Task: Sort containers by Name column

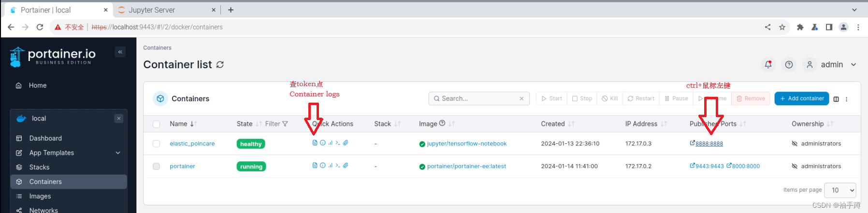Action: pyautogui.click(x=183, y=124)
